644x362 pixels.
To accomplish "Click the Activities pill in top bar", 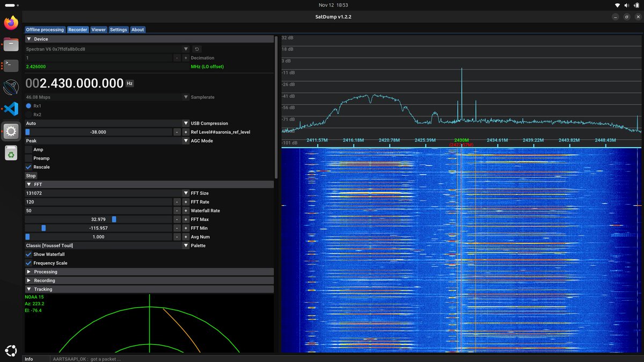I will point(12,5).
